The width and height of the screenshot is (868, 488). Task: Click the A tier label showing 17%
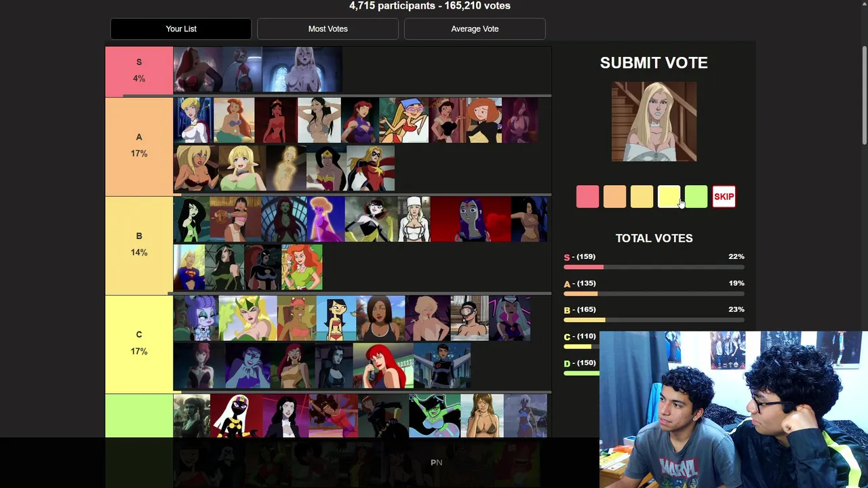pos(139,146)
